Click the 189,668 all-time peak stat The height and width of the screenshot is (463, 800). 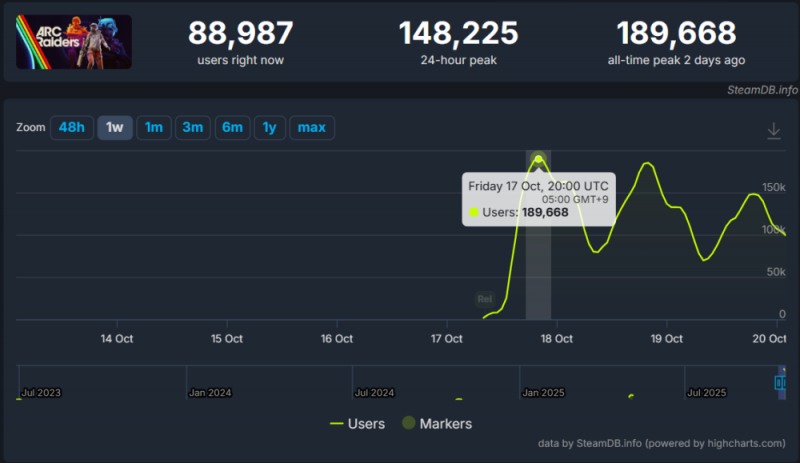pos(676,41)
